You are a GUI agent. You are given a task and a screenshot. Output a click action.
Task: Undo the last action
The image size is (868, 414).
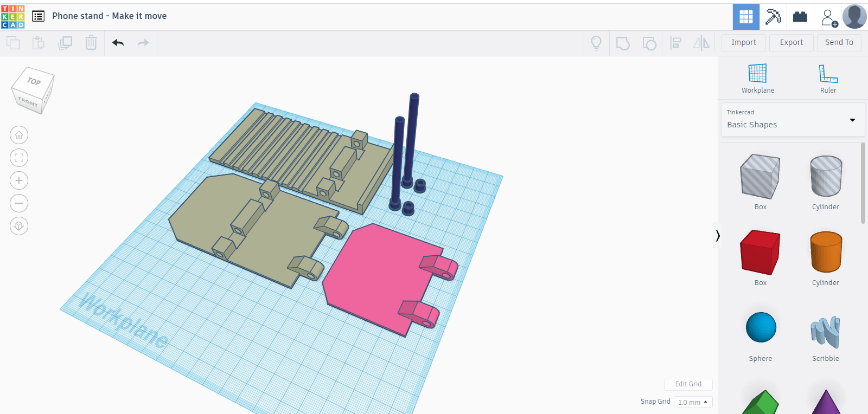tap(118, 43)
